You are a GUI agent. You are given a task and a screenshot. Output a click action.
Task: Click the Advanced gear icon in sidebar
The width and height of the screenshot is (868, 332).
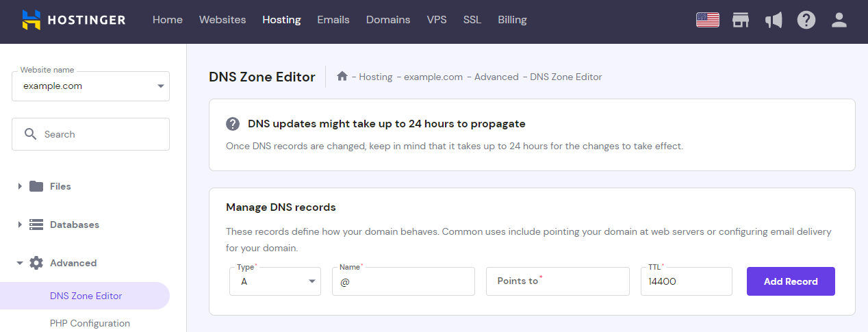coord(36,263)
